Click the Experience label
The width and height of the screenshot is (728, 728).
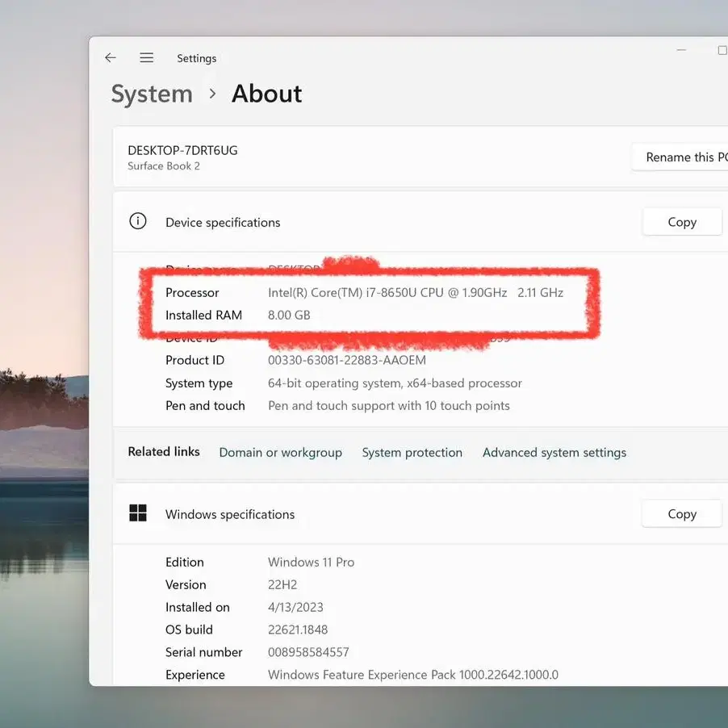tap(195, 675)
